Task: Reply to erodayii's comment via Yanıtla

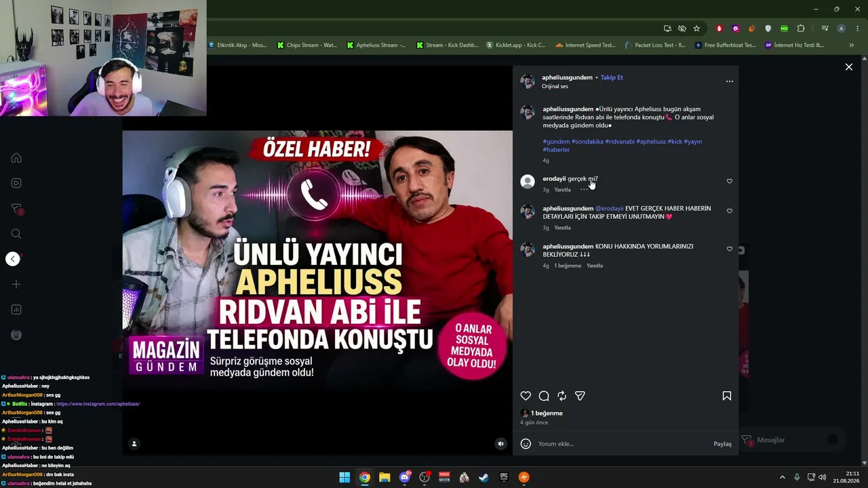Action: (563, 190)
